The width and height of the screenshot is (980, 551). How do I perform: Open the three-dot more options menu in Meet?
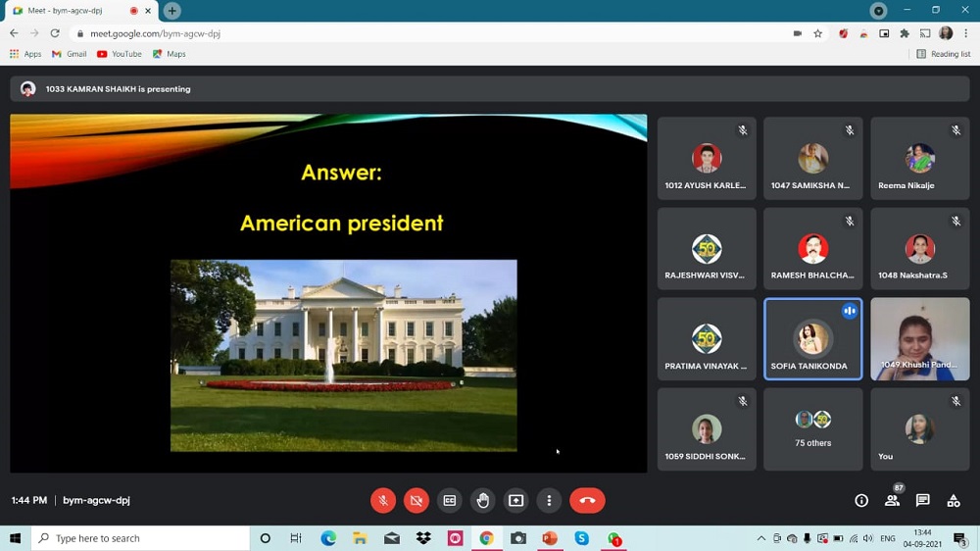click(x=549, y=500)
